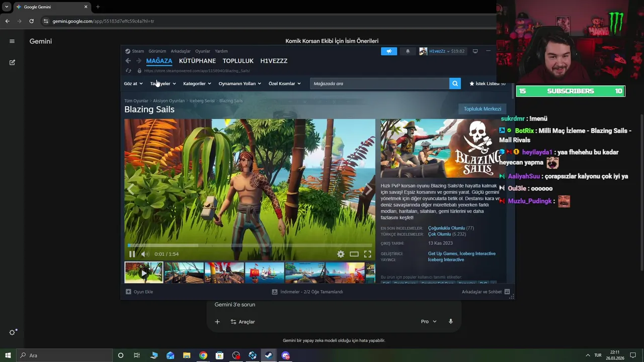644x362 pixels.
Task: Mute the trailer volume speaker icon
Action: (x=145, y=254)
